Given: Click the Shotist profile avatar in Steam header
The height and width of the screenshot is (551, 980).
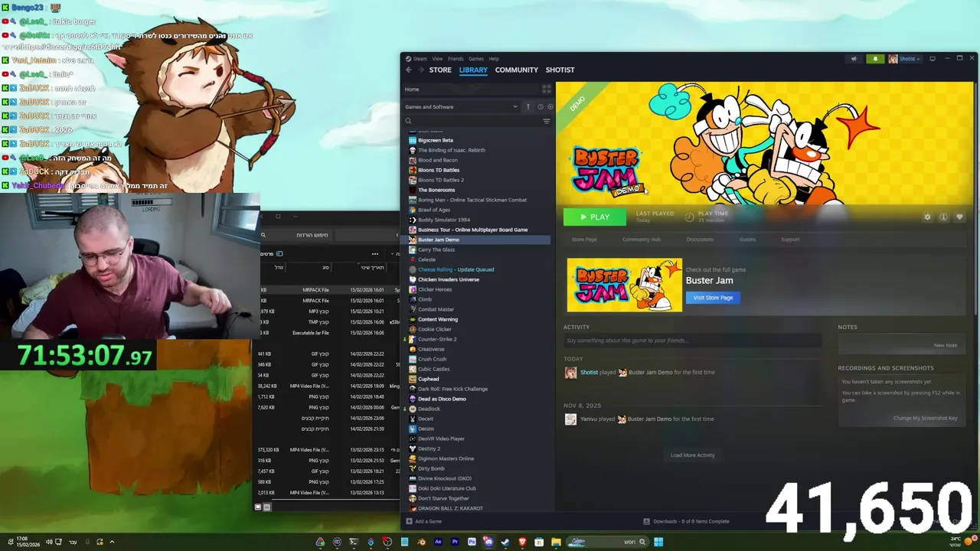Looking at the screenshot, I should pyautogui.click(x=893, y=59).
